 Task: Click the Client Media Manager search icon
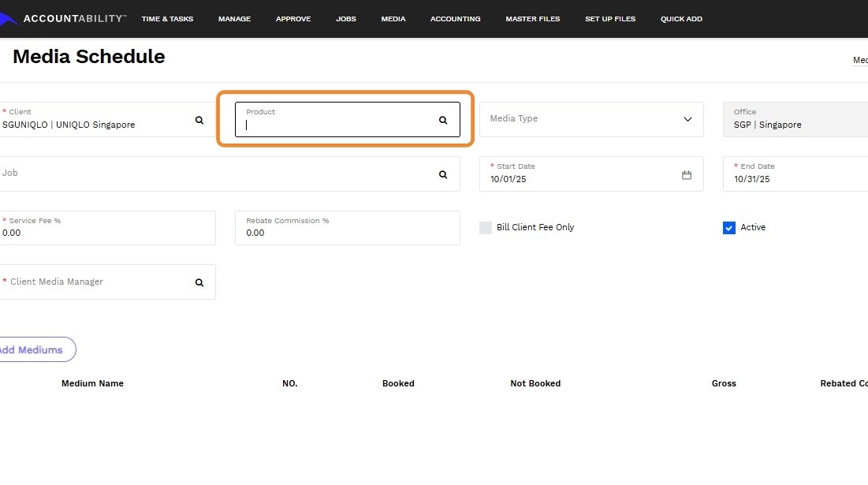tap(199, 282)
